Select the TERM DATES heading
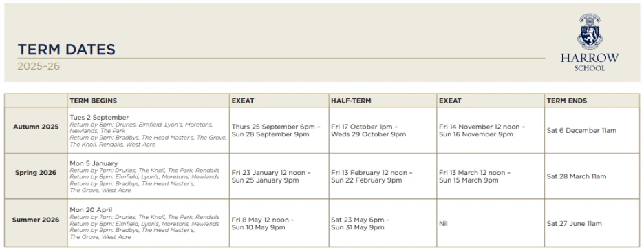644x250 pixels. tap(67, 50)
